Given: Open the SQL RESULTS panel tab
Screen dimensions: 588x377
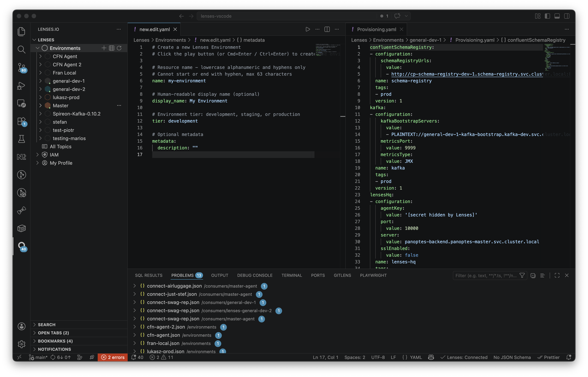Looking at the screenshot, I should 149,275.
